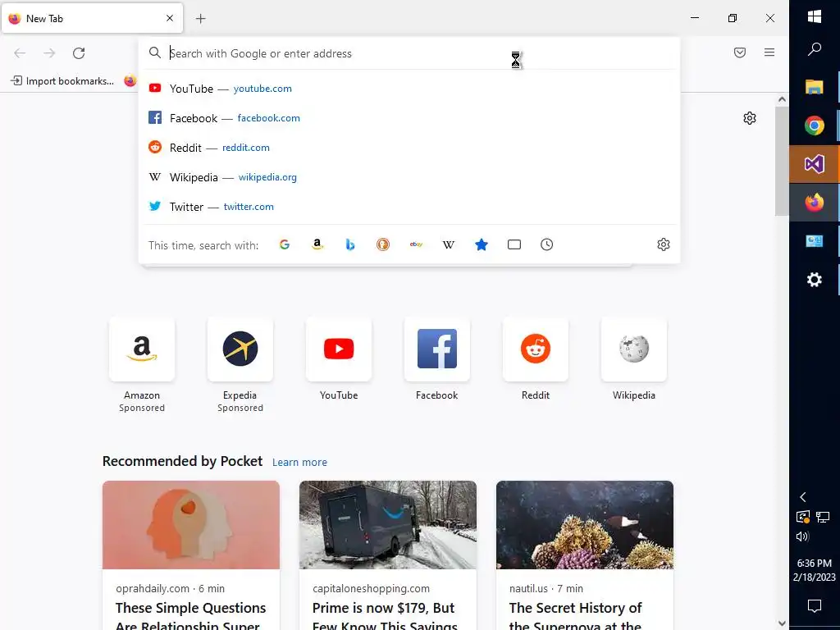840x630 pixels.
Task: Choose YouTube suggestion in address dropdown
Action: point(410,89)
